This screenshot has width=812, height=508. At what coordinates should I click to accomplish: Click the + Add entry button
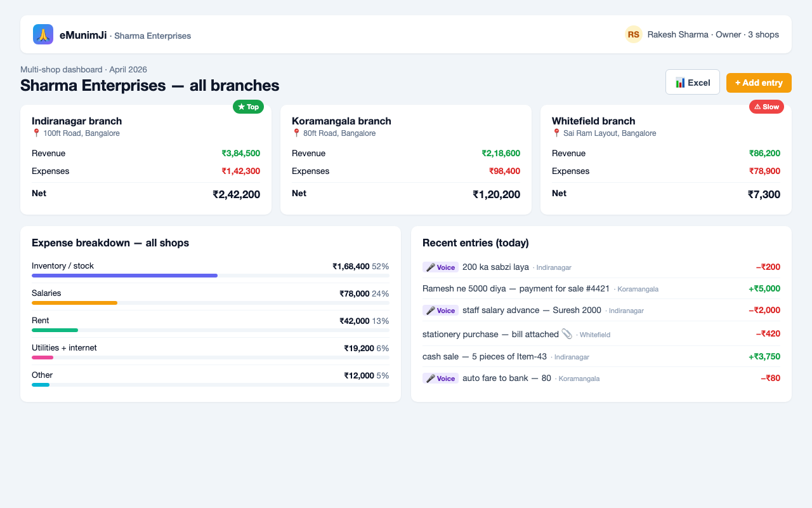pyautogui.click(x=759, y=83)
